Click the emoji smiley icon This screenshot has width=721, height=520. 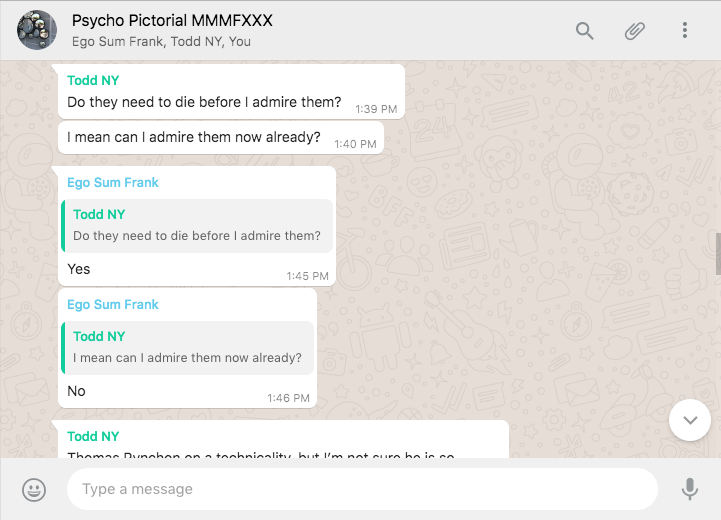click(x=34, y=489)
